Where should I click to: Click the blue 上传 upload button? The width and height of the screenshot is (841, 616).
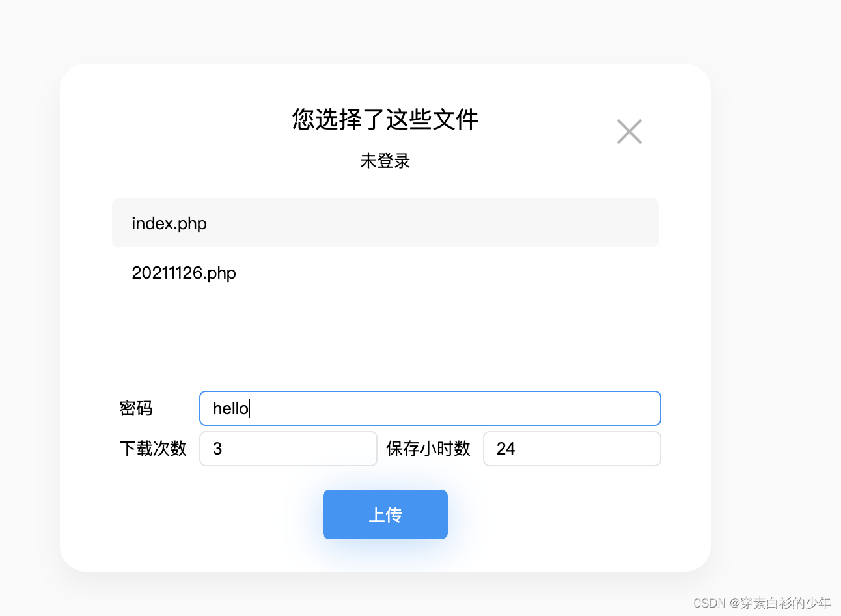[x=385, y=514]
